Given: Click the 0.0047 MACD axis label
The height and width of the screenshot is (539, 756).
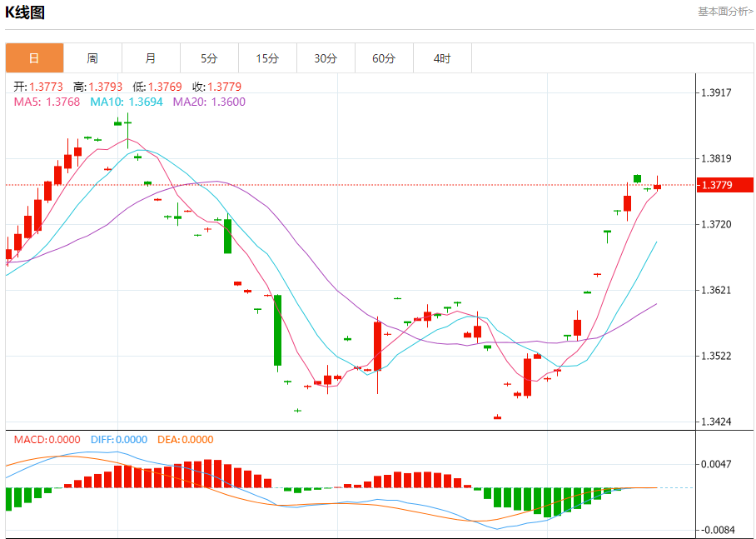Looking at the screenshot, I should (x=717, y=464).
